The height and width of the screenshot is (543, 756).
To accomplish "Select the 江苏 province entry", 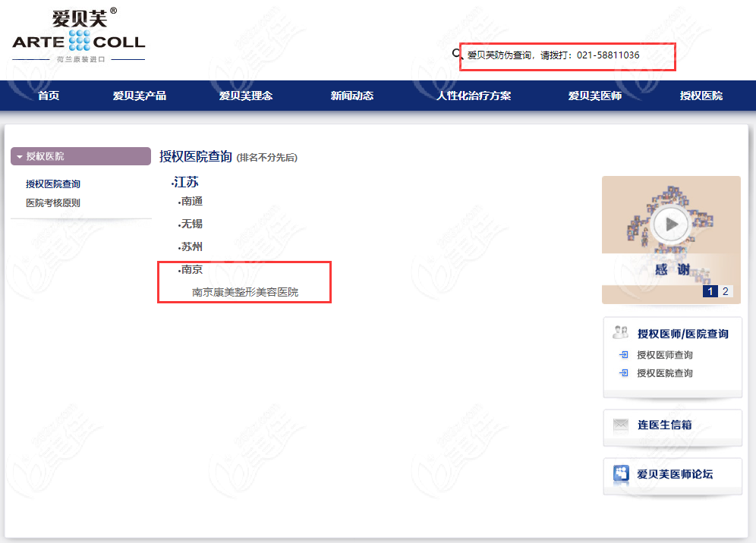I will [x=184, y=182].
